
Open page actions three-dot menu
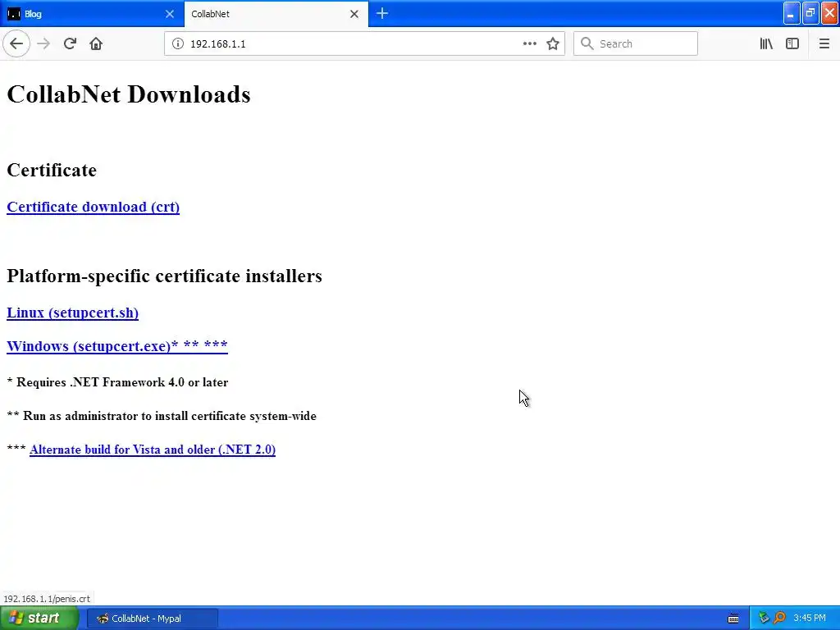[529, 43]
